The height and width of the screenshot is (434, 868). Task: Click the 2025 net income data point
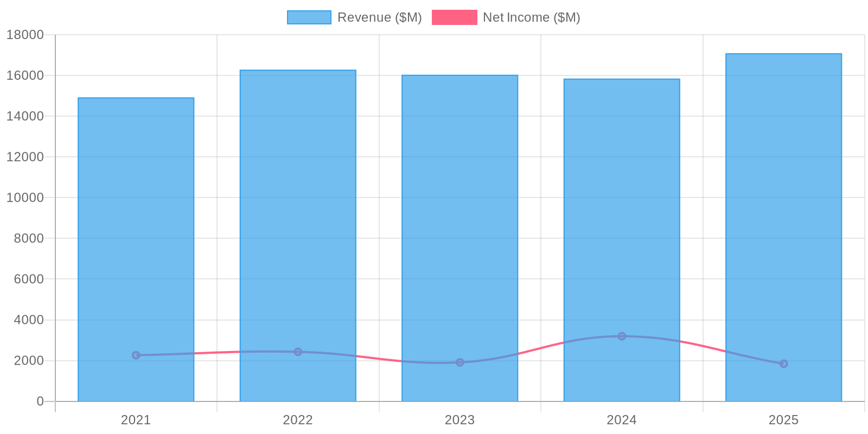coord(783,364)
